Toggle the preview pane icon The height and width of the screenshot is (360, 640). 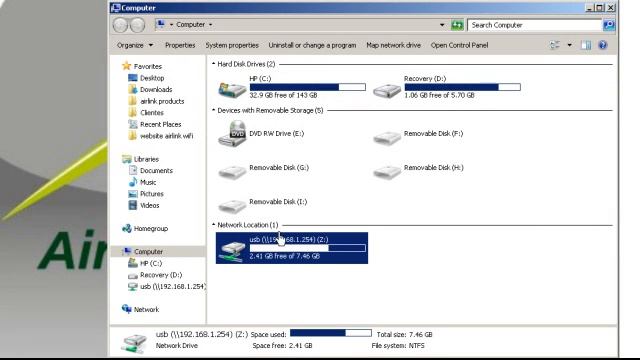point(586,45)
